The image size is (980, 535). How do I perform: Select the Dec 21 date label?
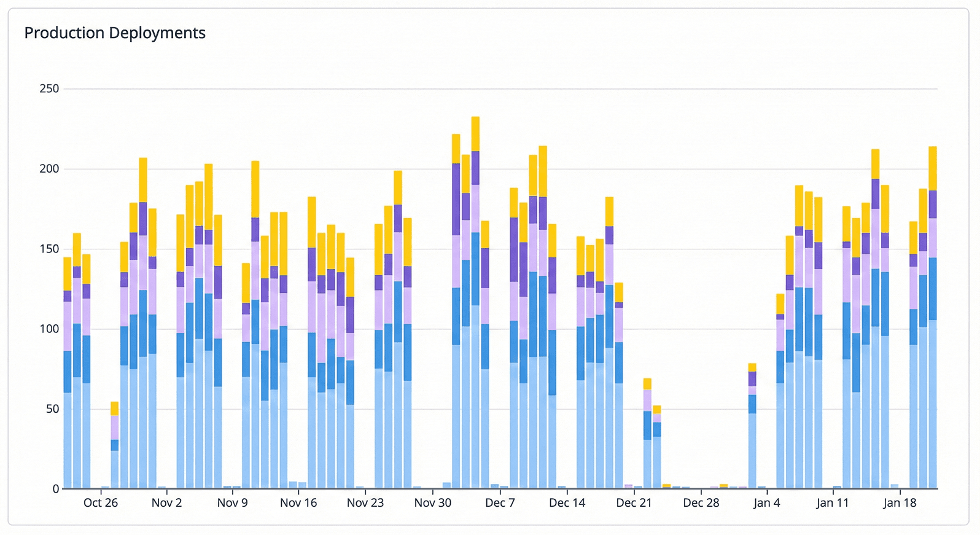pos(634,503)
